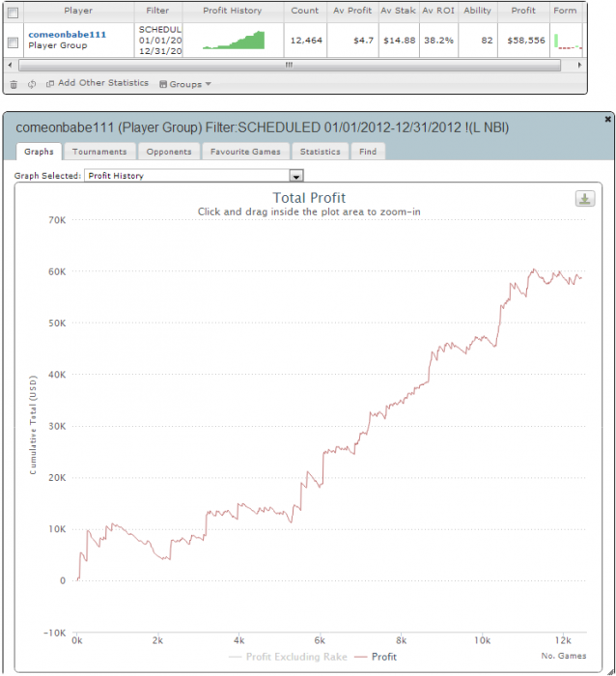Click the trash delete icon
The height and width of the screenshot is (676, 616).
point(14,85)
